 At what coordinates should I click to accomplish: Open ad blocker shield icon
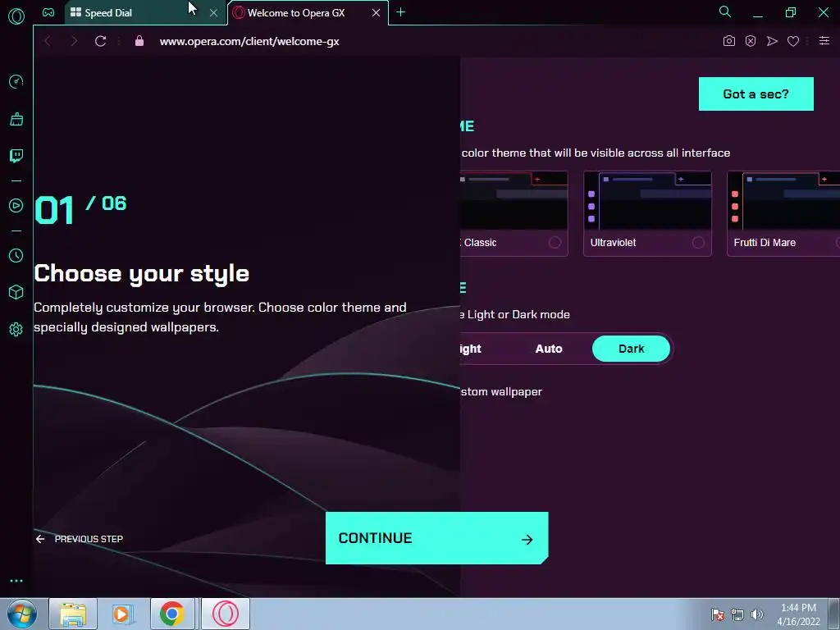(x=751, y=41)
